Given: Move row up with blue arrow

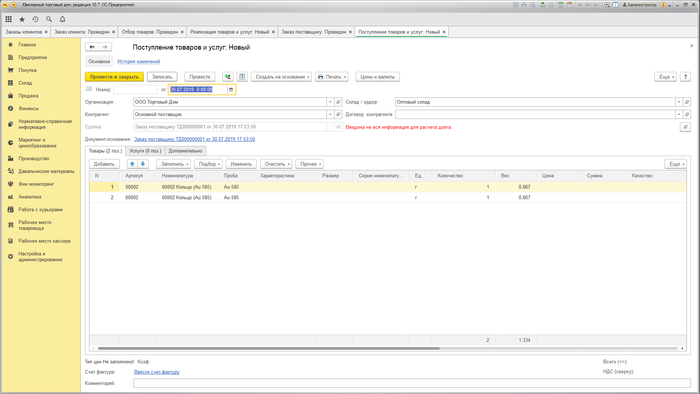Looking at the screenshot, I should pos(132,164).
